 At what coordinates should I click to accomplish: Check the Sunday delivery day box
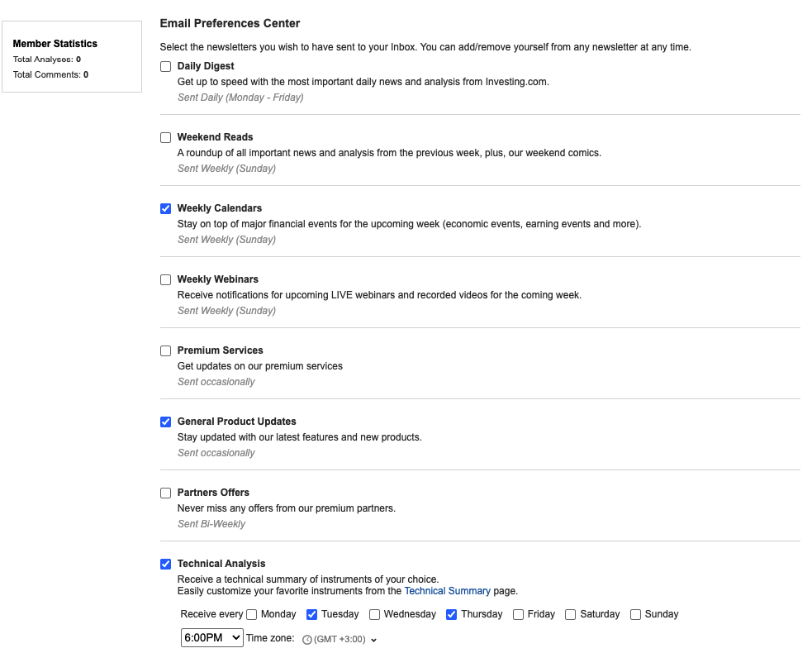point(635,615)
